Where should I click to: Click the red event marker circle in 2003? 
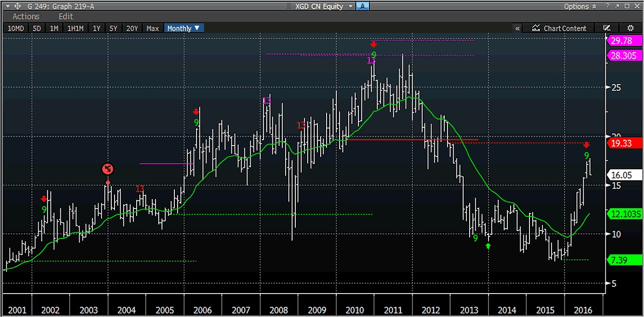click(108, 170)
